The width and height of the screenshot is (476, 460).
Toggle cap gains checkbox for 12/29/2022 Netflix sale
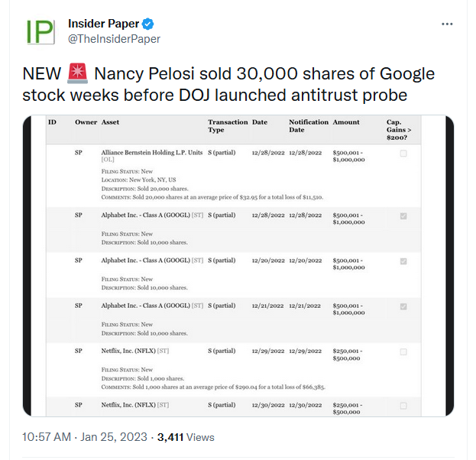click(x=403, y=351)
